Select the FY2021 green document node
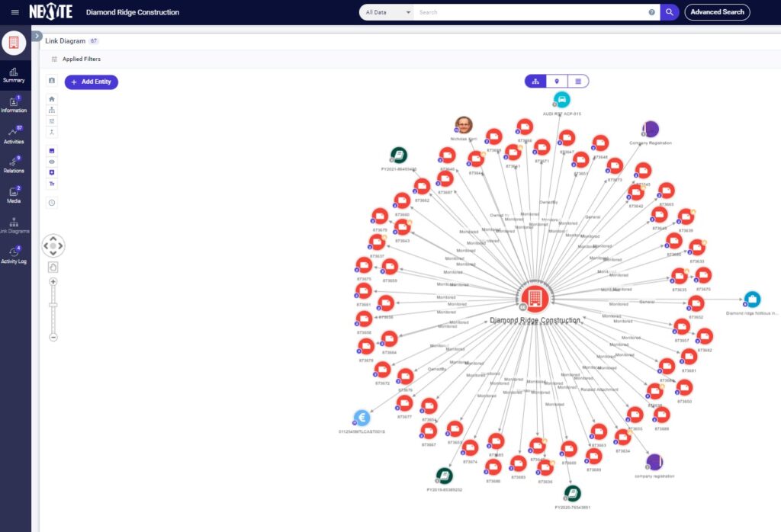This screenshot has width=781, height=532. coord(398,155)
